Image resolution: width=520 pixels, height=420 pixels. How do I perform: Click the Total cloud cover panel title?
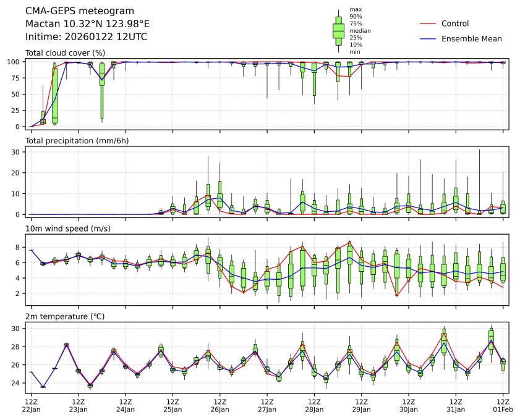pyautogui.click(x=65, y=52)
